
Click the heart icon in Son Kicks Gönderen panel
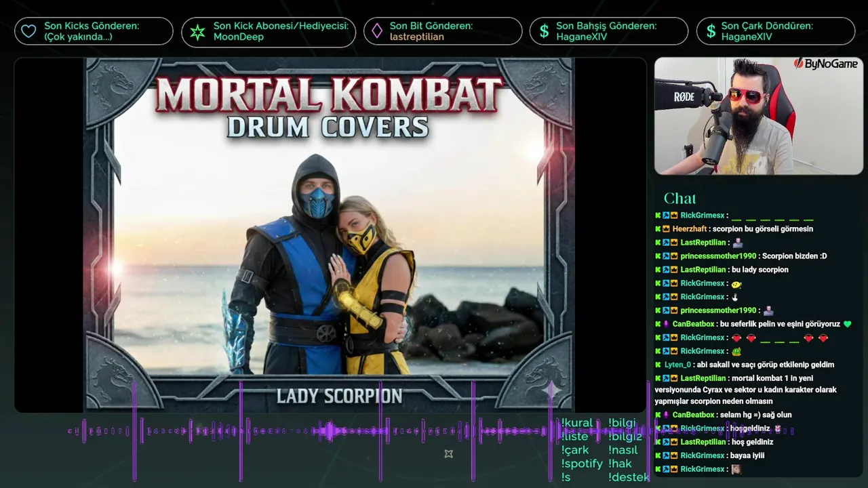tap(28, 31)
